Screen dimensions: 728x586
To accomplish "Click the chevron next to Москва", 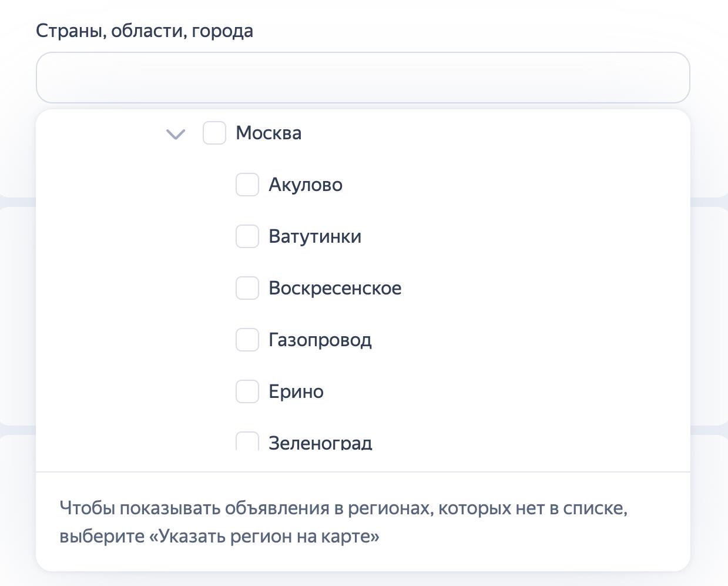I will [175, 134].
